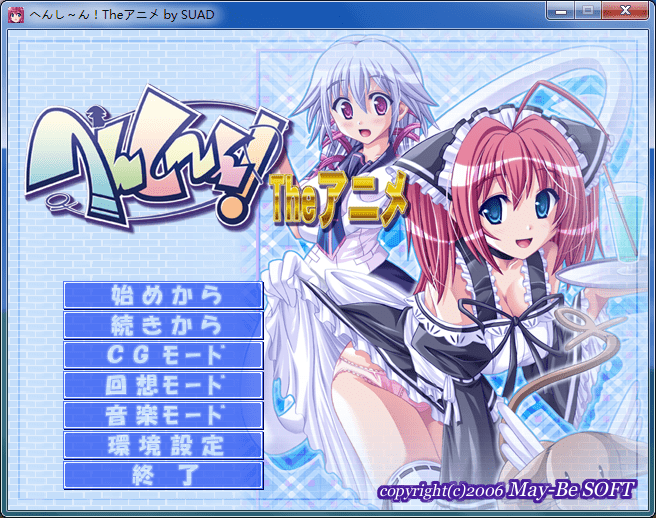Open 回想モード scene replay

pos(163,385)
